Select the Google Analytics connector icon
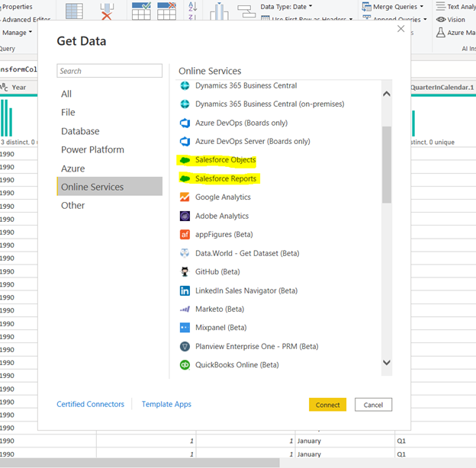476x468 pixels. coord(184,197)
